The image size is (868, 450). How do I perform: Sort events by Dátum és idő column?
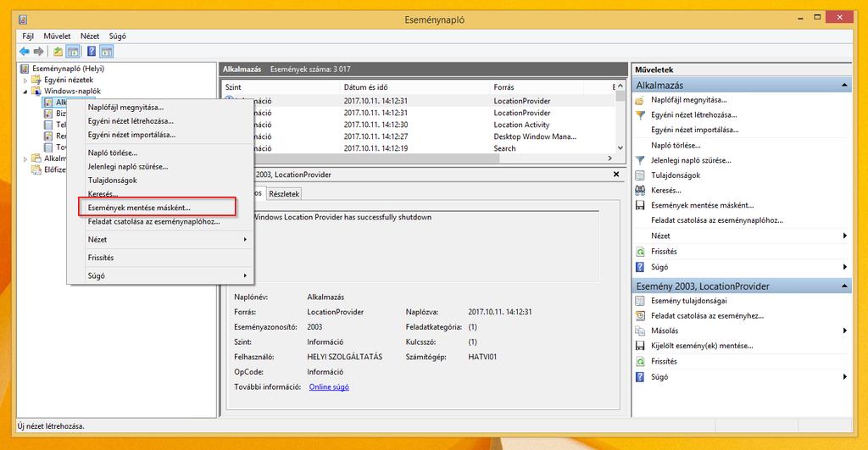point(415,87)
